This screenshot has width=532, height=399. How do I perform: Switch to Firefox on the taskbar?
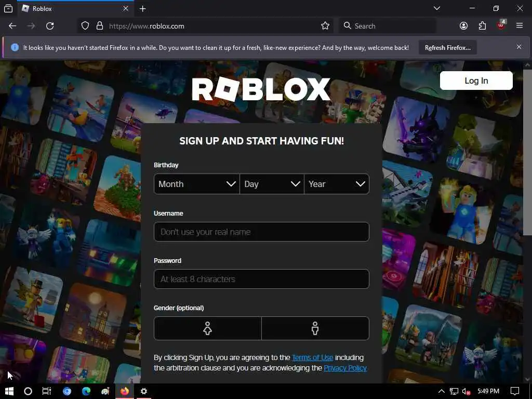tap(125, 391)
